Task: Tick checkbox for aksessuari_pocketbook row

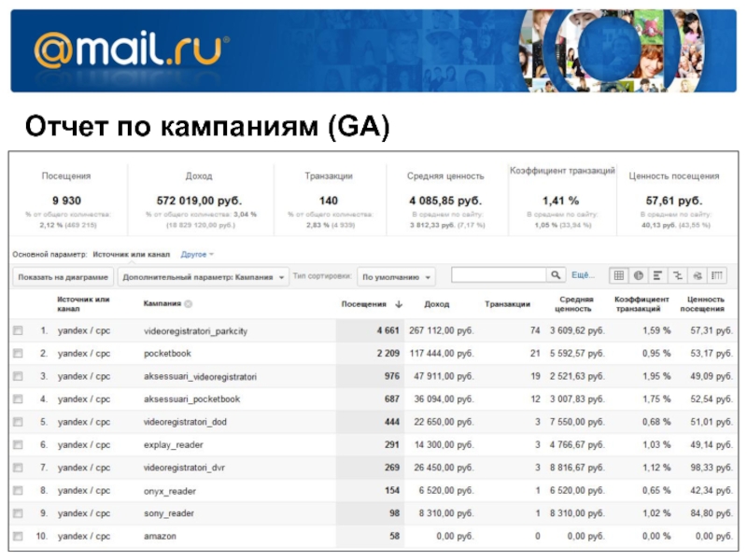Action: click(x=18, y=399)
